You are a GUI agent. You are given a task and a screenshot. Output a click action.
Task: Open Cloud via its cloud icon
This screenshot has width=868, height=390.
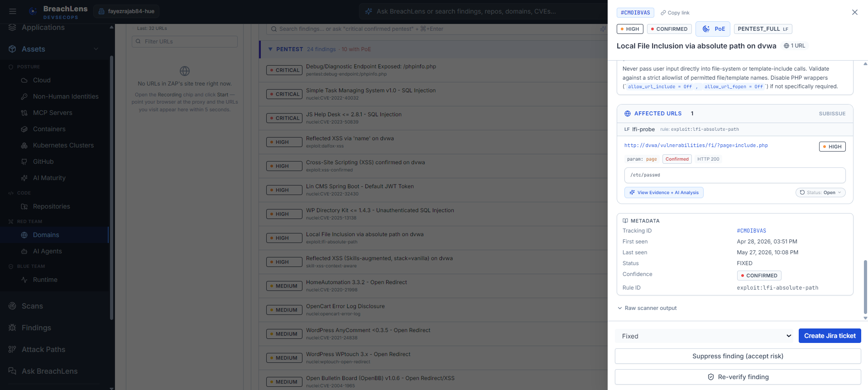coord(24,80)
